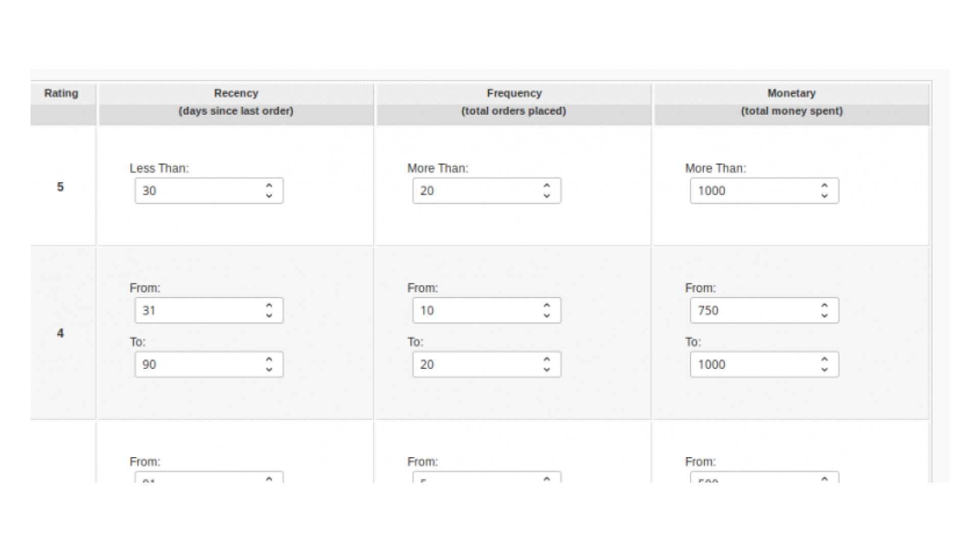
Task: Increase rating 4 Monetary 'From' value
Action: [x=824, y=305]
